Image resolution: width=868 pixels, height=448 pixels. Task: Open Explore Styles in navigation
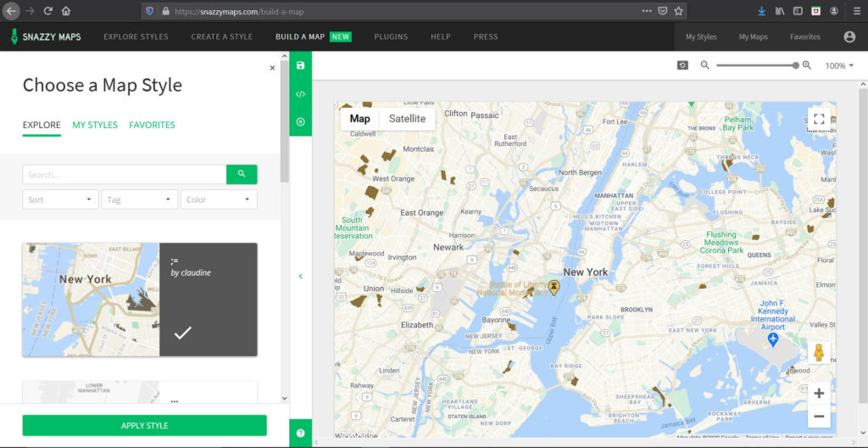coord(136,37)
